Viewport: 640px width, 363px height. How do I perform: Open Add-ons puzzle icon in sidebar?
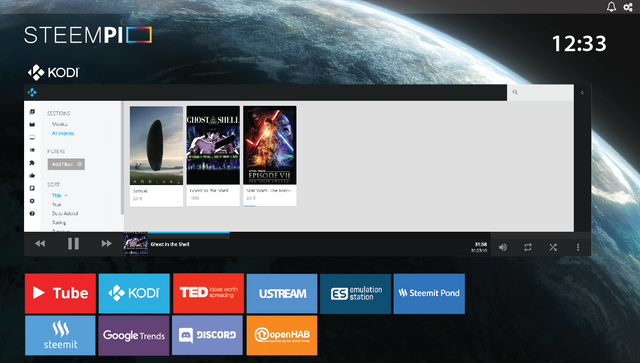[x=32, y=163]
